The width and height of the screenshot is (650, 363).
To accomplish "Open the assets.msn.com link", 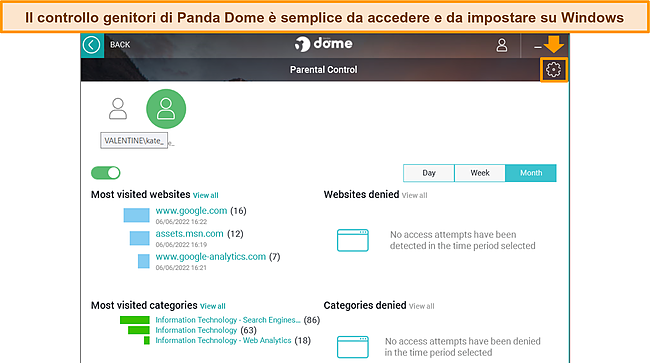I will click(189, 234).
